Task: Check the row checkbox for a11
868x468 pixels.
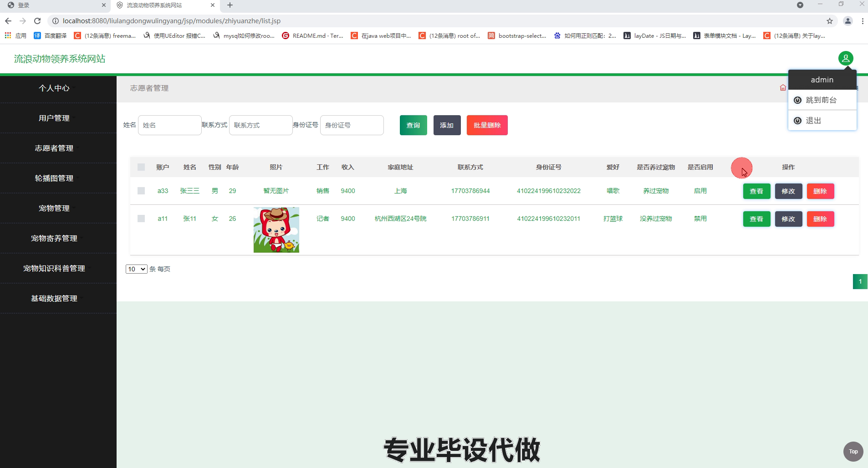Action: click(x=141, y=219)
